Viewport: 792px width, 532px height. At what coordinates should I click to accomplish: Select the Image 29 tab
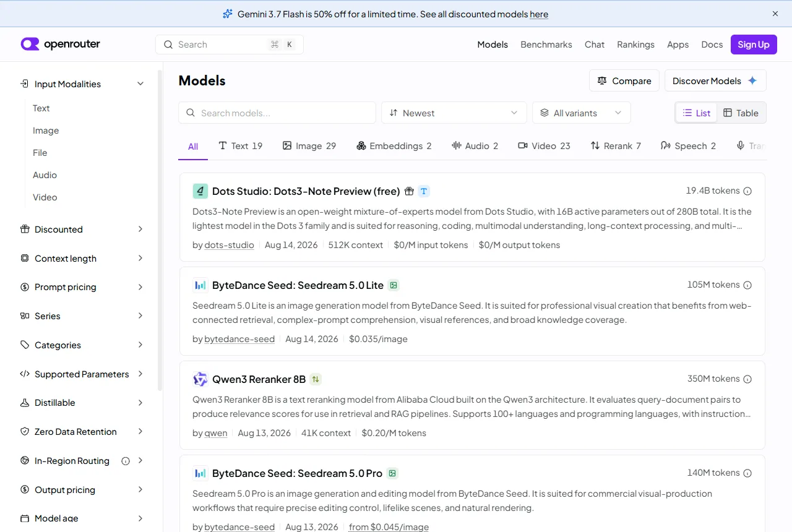tap(309, 146)
